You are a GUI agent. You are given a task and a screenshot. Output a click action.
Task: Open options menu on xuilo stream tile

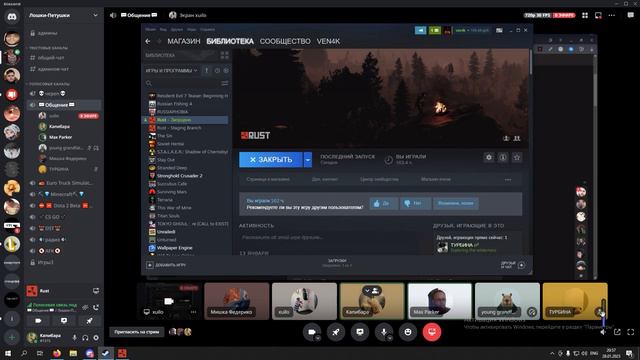(x=193, y=312)
